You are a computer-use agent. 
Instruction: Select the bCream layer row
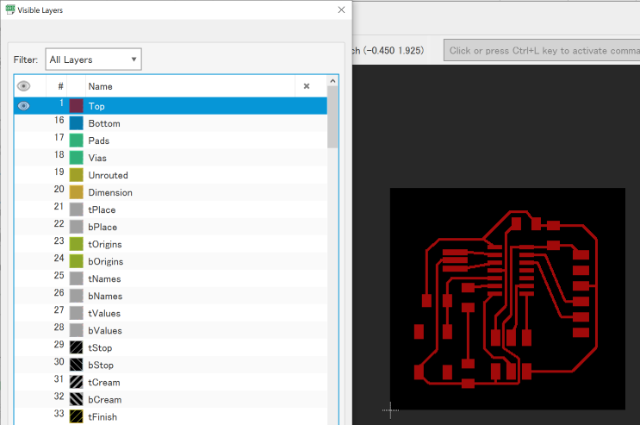tap(171, 399)
